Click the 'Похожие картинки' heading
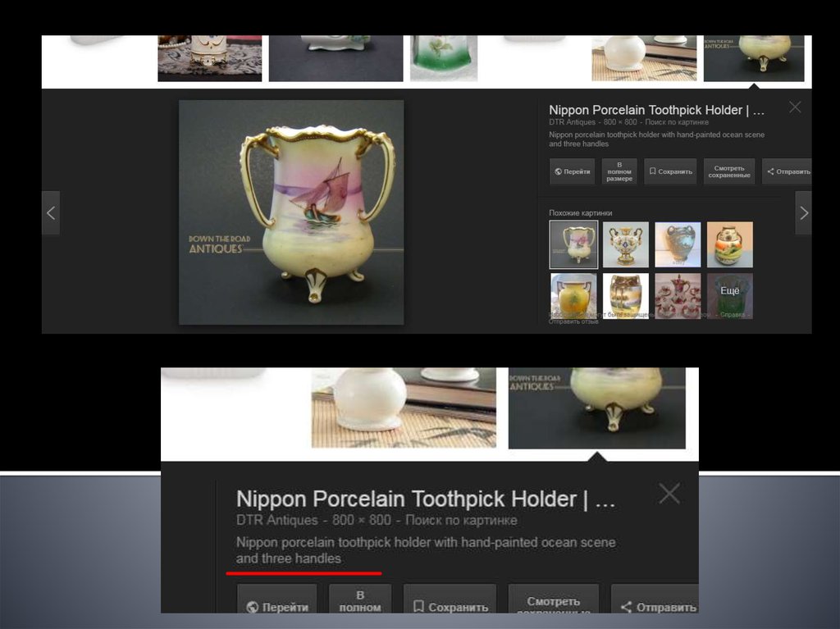This screenshot has height=629, width=840. [580, 212]
